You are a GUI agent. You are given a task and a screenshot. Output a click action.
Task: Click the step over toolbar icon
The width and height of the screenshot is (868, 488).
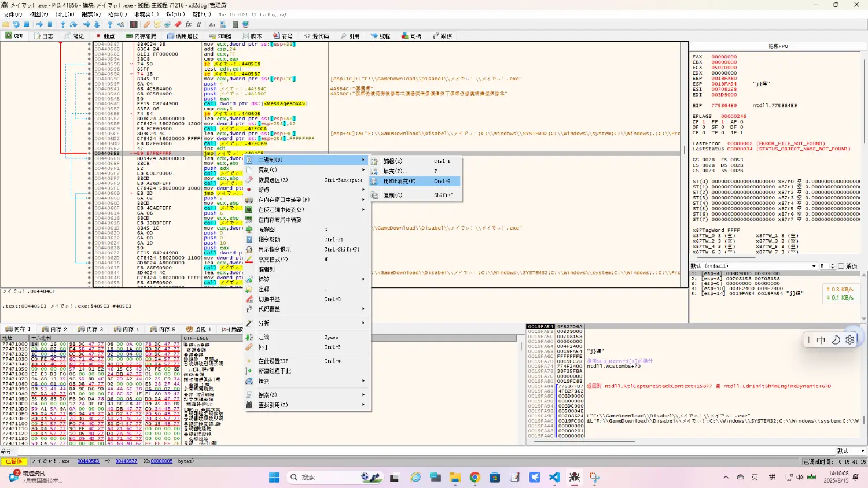pos(73,25)
